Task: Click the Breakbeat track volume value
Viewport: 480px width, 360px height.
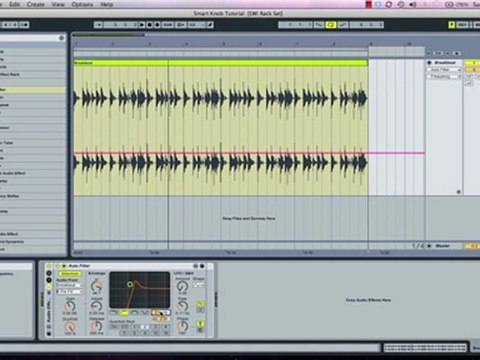Action: coord(473,70)
